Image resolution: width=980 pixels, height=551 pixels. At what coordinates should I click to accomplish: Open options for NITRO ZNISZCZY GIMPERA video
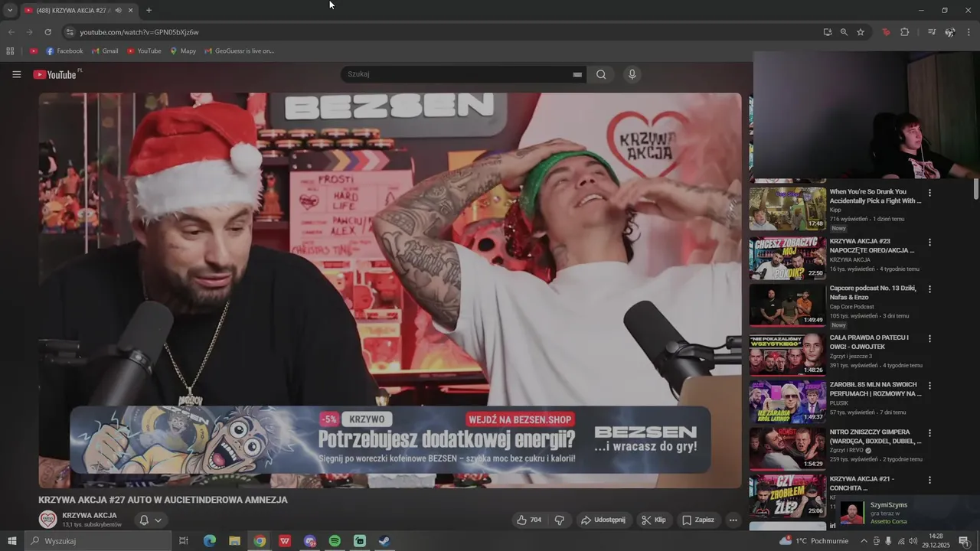(930, 432)
